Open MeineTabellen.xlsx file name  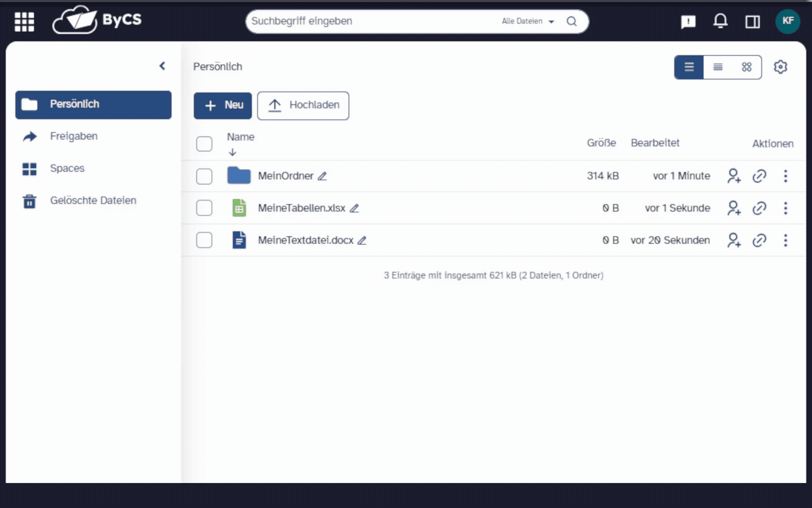pos(302,208)
